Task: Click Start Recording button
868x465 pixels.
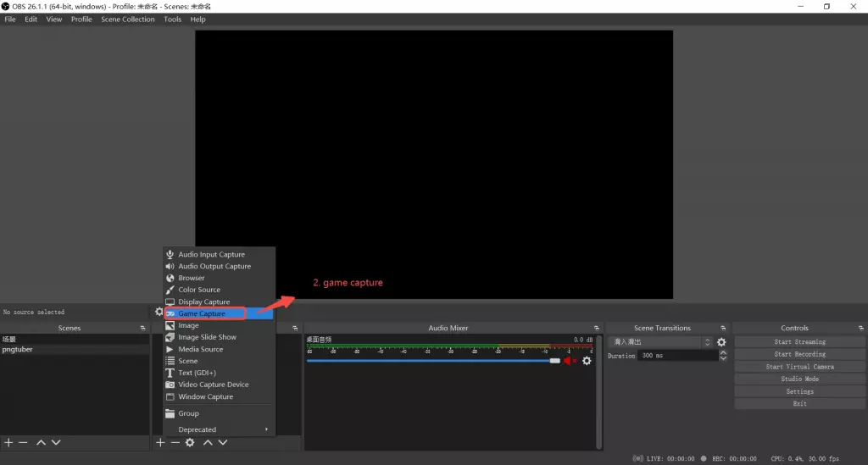Action: (799, 354)
